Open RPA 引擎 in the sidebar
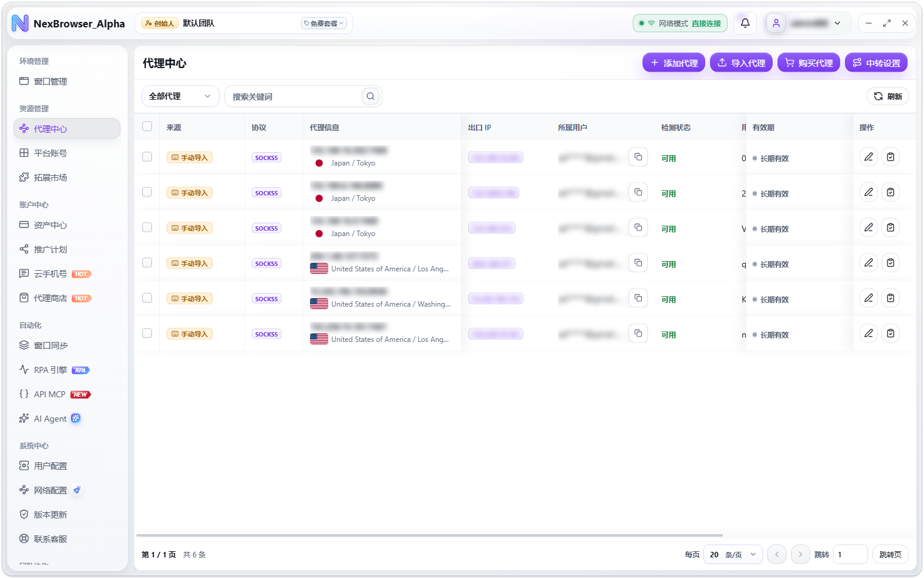This screenshot has height=578, width=924. 67,370
